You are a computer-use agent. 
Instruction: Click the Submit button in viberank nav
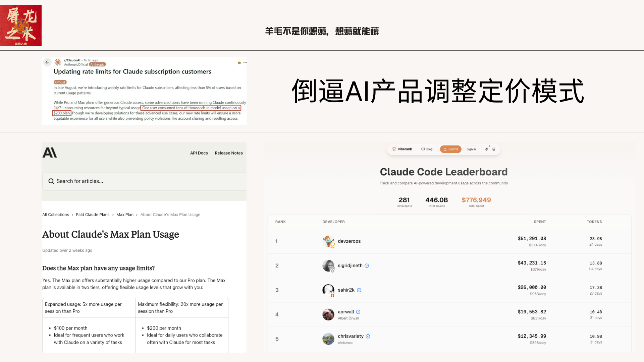point(450,149)
